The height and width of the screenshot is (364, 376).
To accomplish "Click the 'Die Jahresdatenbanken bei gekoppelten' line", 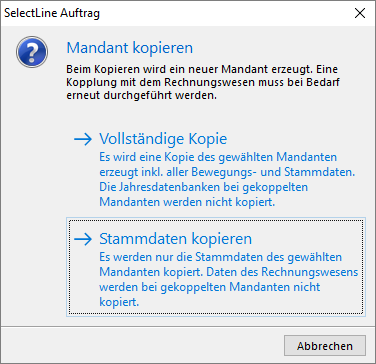I will click(203, 187).
